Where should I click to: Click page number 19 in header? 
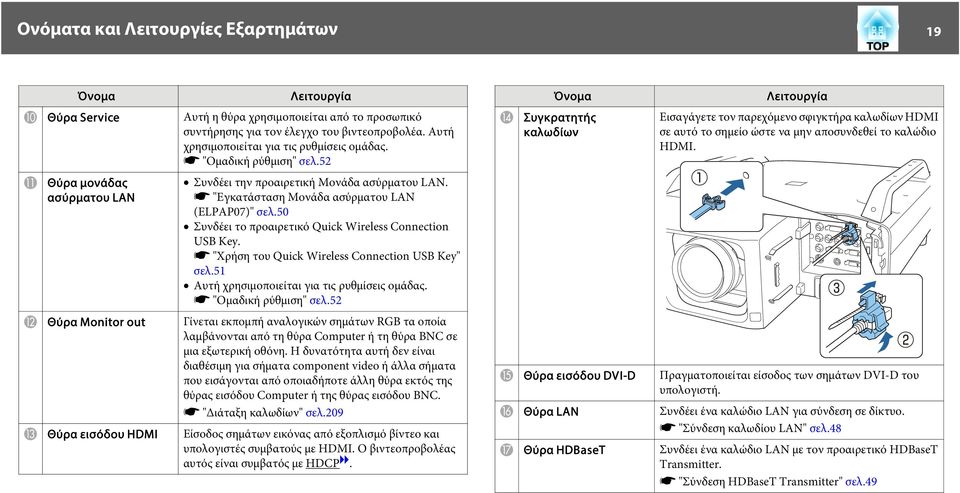point(933,32)
